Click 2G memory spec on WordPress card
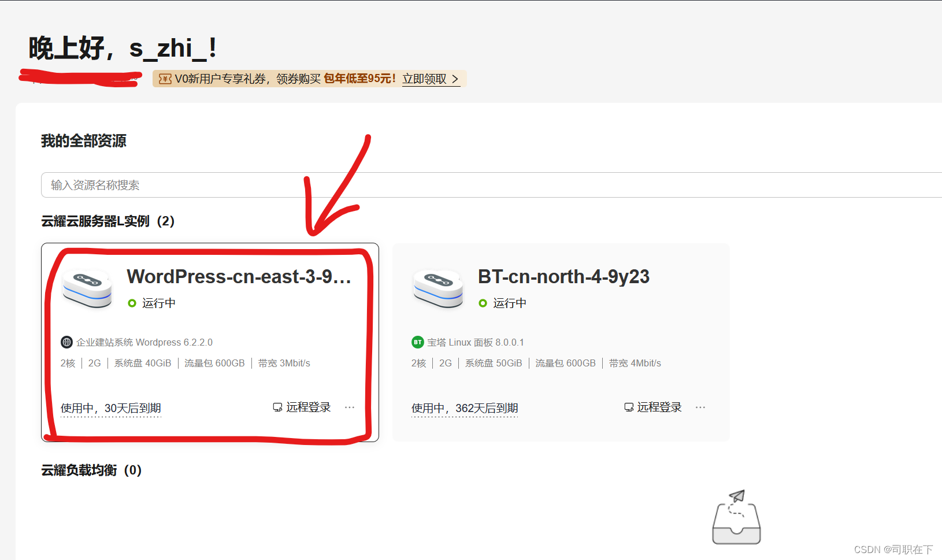The height and width of the screenshot is (560, 942). (95, 364)
